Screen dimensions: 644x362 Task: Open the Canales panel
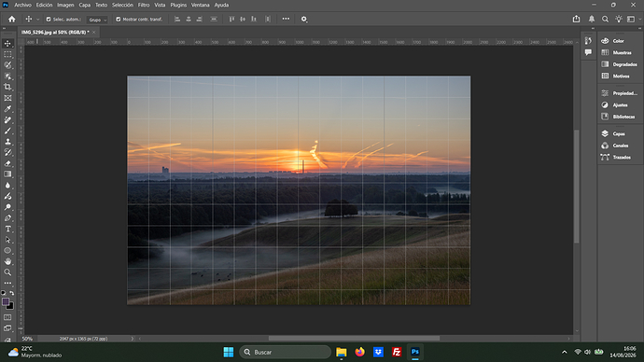[x=620, y=146]
